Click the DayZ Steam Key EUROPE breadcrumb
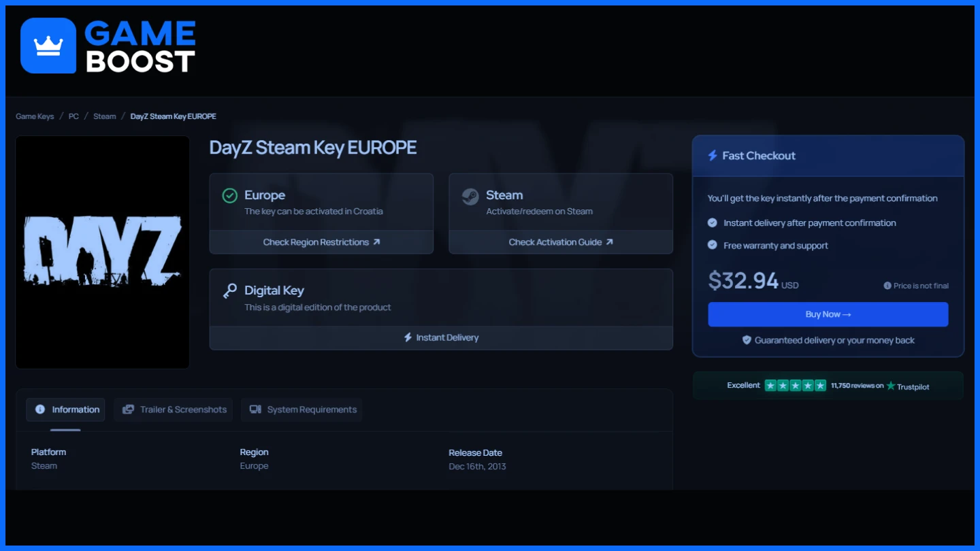 174,116
